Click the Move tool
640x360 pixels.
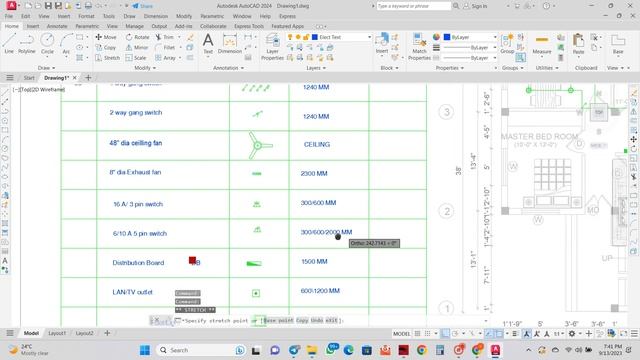pos(106,37)
